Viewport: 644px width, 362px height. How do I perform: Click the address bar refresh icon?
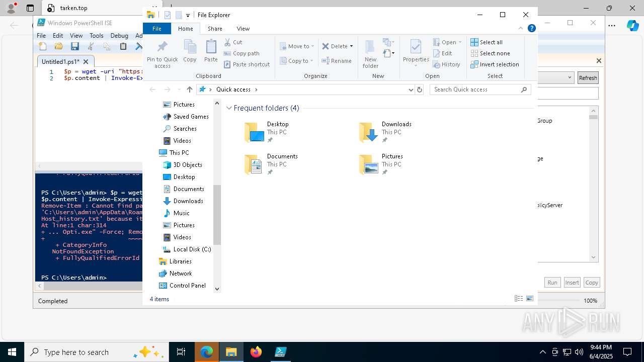pos(420,89)
